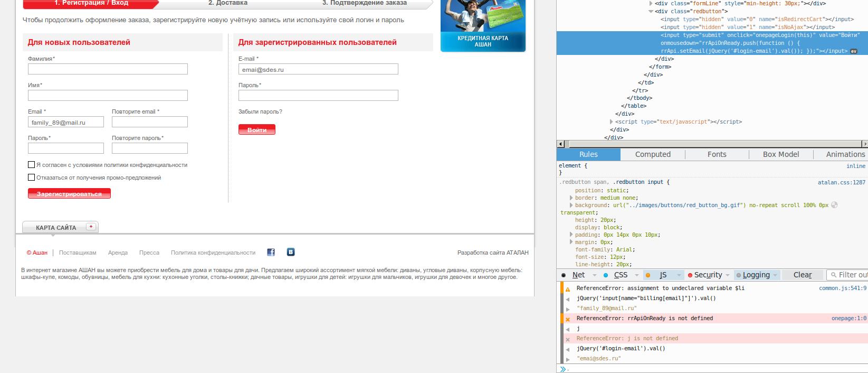Click the console prompt chevrons icon
Viewport: 868px width, 373px height.
[563, 369]
